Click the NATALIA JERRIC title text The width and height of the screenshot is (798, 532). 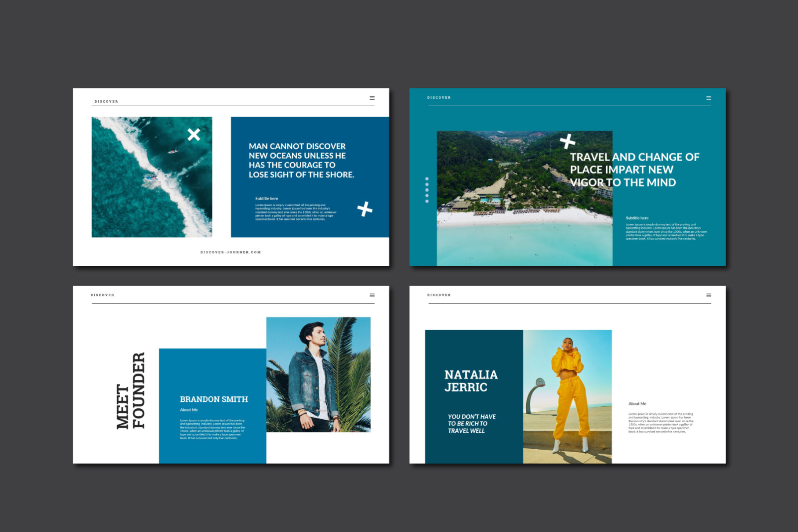(471, 381)
